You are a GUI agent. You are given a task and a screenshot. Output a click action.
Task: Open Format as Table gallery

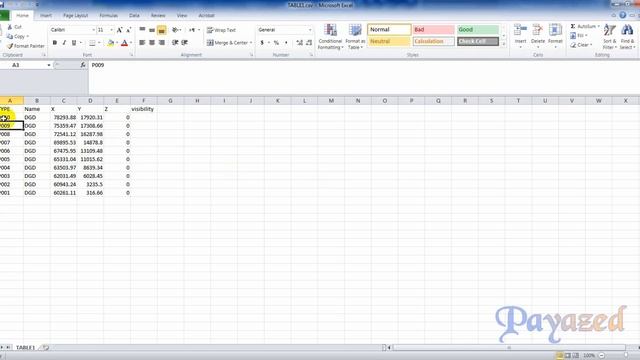355,37
